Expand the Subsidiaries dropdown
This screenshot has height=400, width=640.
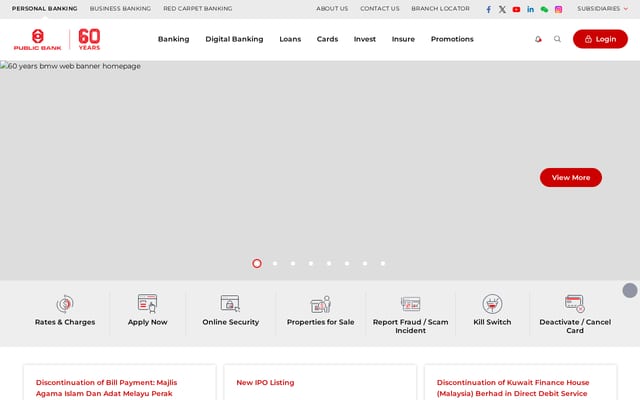tap(602, 9)
